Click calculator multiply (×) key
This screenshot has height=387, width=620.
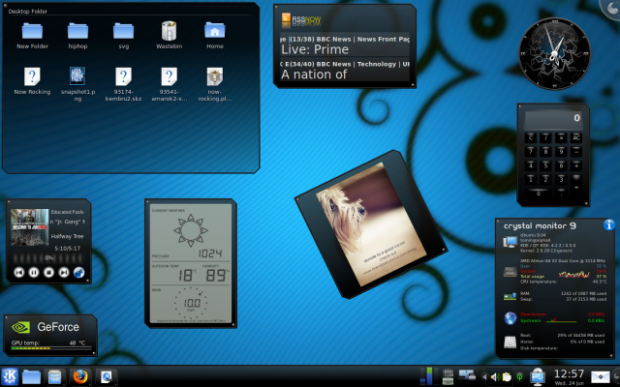click(x=561, y=138)
